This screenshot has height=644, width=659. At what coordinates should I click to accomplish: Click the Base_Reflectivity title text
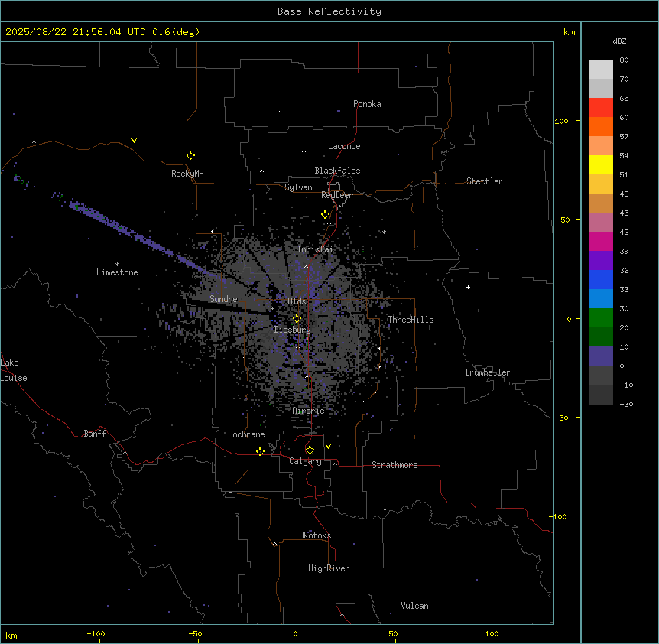point(329,11)
